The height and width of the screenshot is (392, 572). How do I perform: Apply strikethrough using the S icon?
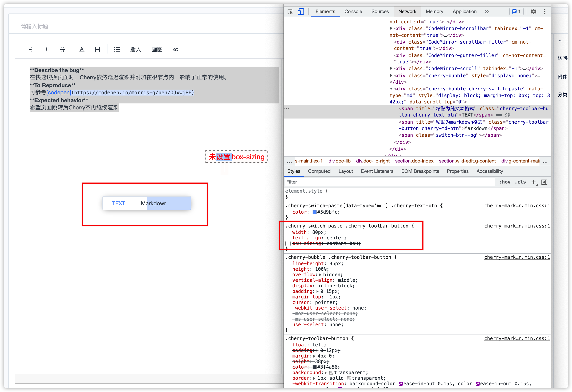click(62, 49)
